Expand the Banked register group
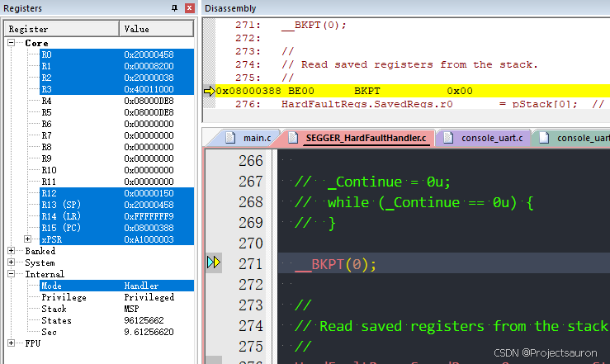Screen dimensions: 610x364 (12, 251)
